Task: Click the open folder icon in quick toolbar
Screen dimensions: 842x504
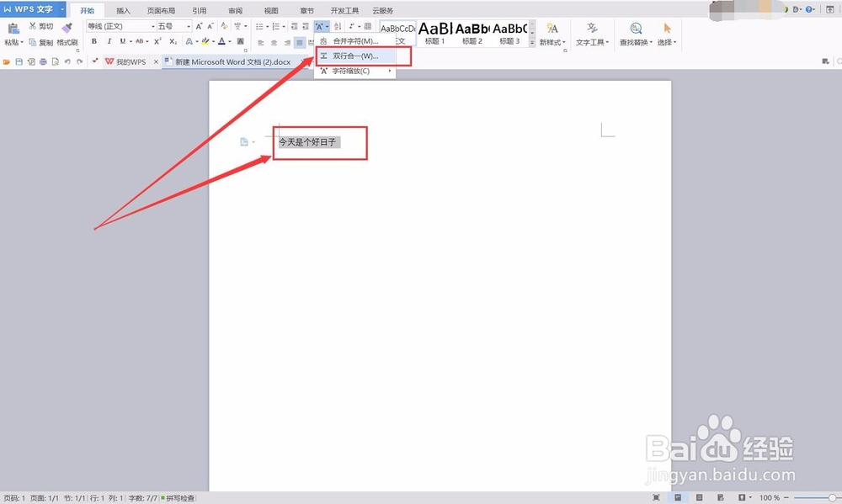Action: coord(7,61)
